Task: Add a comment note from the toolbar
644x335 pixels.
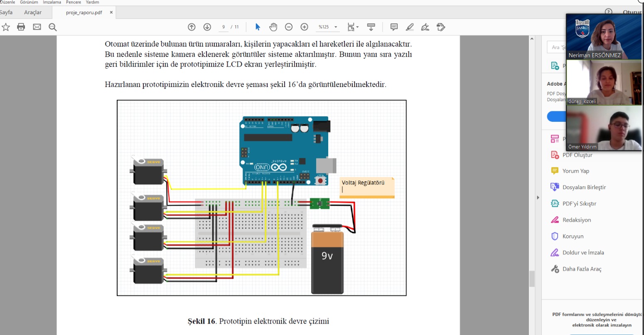Action: 394,27
